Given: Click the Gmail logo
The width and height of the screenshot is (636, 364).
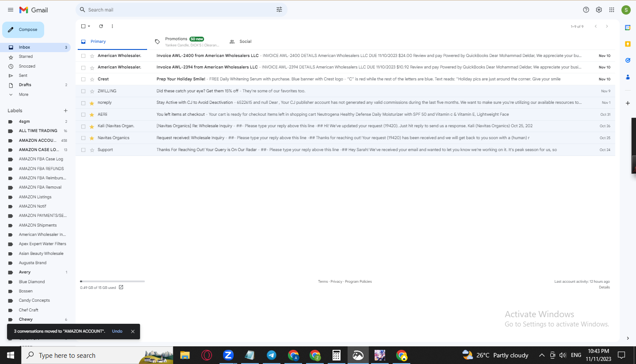Looking at the screenshot, I should [34, 10].
